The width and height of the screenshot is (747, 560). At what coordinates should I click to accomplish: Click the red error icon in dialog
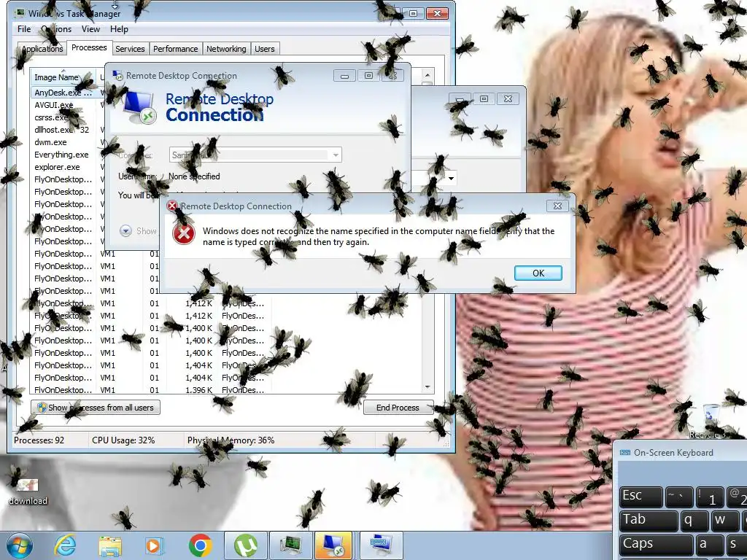click(183, 234)
